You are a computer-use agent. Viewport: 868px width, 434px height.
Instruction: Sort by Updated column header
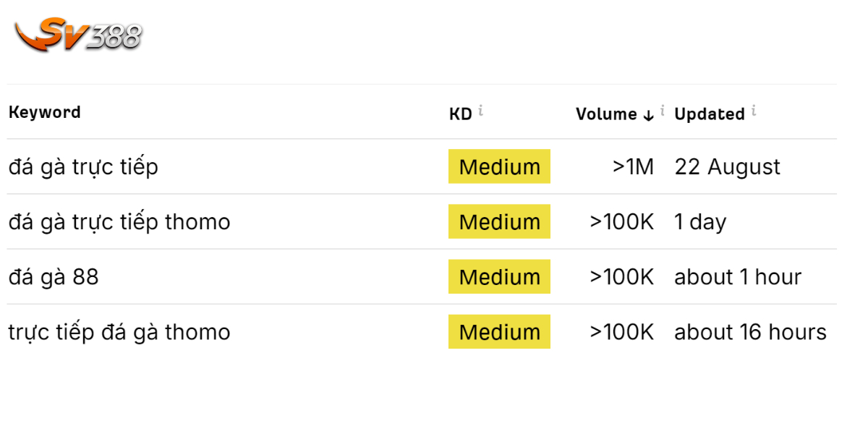(x=710, y=114)
